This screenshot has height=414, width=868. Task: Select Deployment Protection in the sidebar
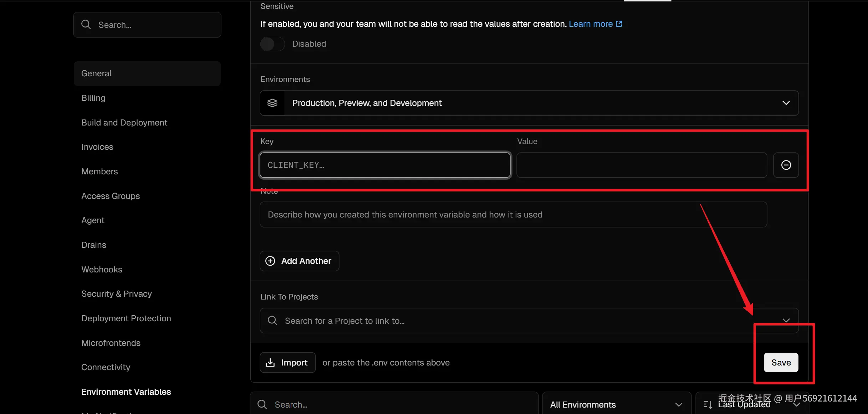click(126, 318)
